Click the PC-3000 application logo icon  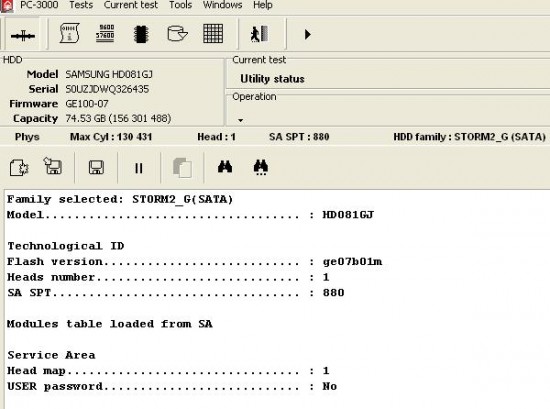(x=6, y=6)
